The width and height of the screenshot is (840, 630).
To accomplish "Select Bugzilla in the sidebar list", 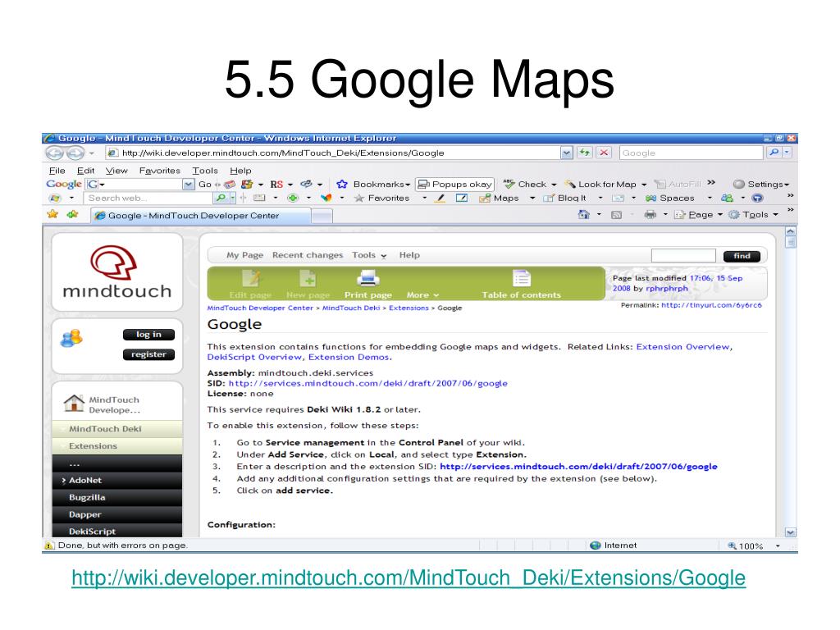I will [117, 497].
